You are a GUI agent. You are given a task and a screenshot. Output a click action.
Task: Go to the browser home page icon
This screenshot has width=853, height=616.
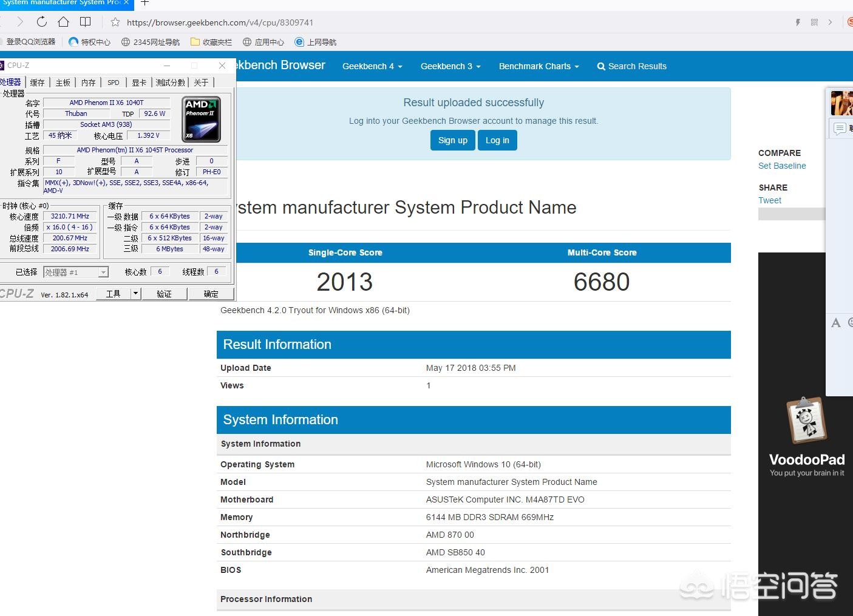coord(63,22)
